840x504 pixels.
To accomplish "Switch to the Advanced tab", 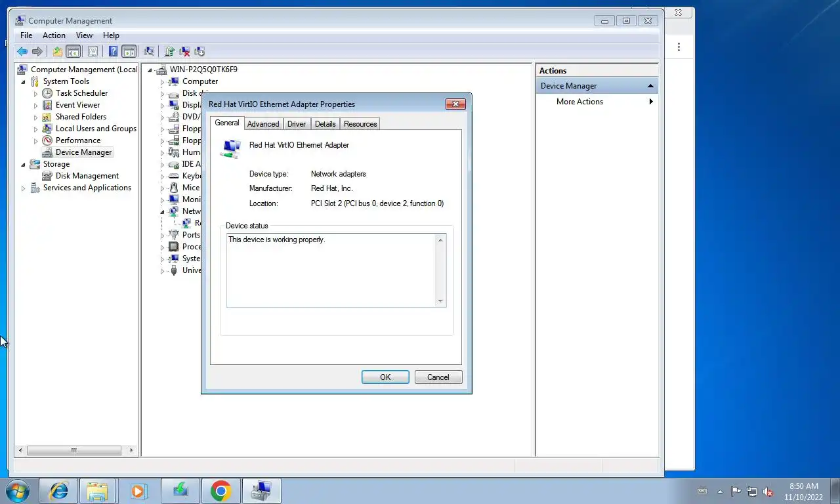I will pos(263,124).
